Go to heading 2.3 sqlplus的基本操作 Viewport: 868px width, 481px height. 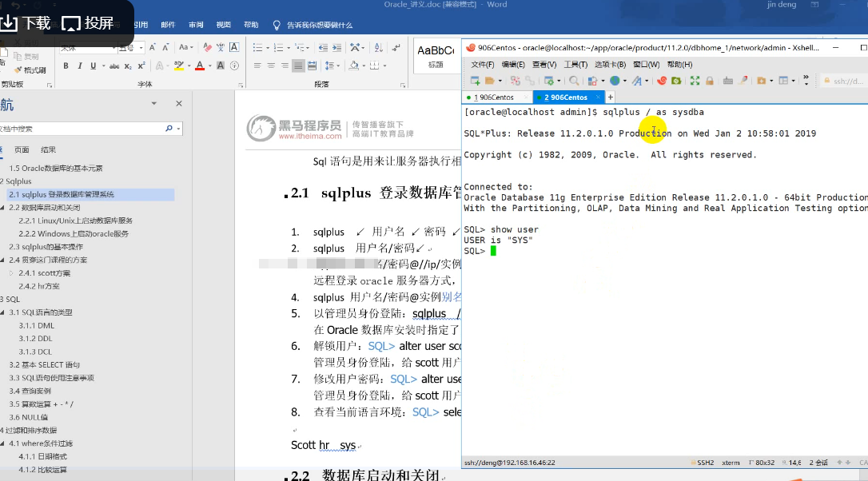click(x=46, y=247)
